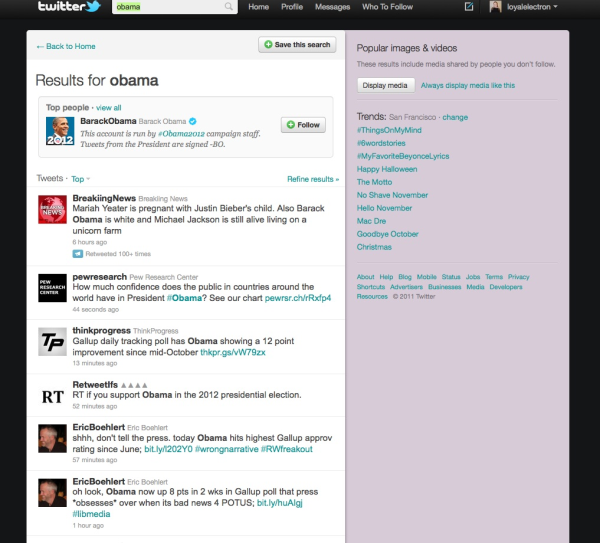Click EricBoehlert avatar on Gallup approval tweet

[x=52, y=438]
